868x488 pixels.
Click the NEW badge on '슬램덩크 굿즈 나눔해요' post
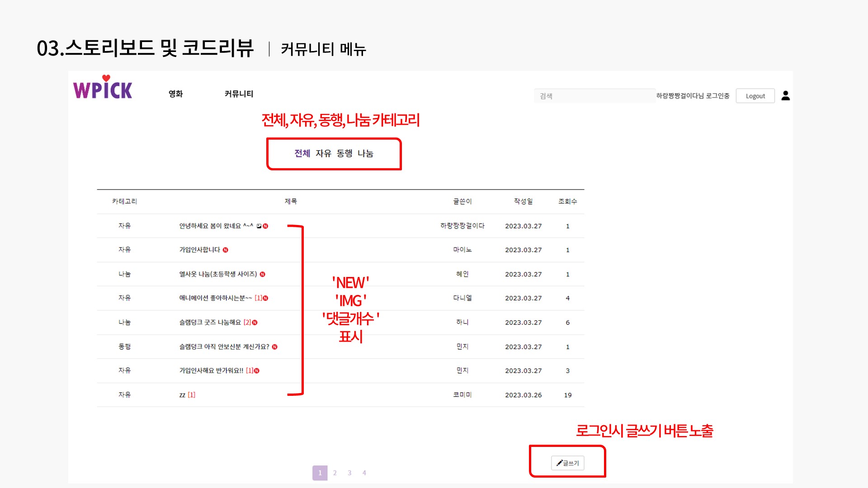coord(255,322)
